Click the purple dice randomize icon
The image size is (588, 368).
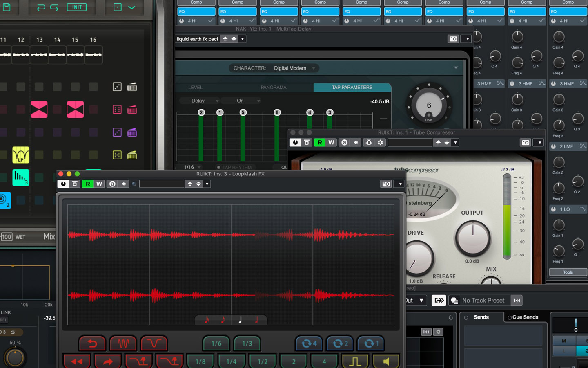(117, 132)
